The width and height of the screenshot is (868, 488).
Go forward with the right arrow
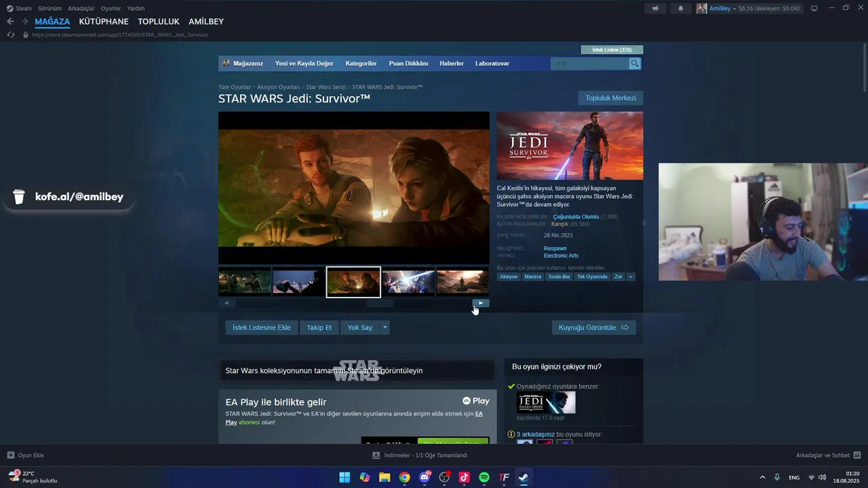point(25,22)
